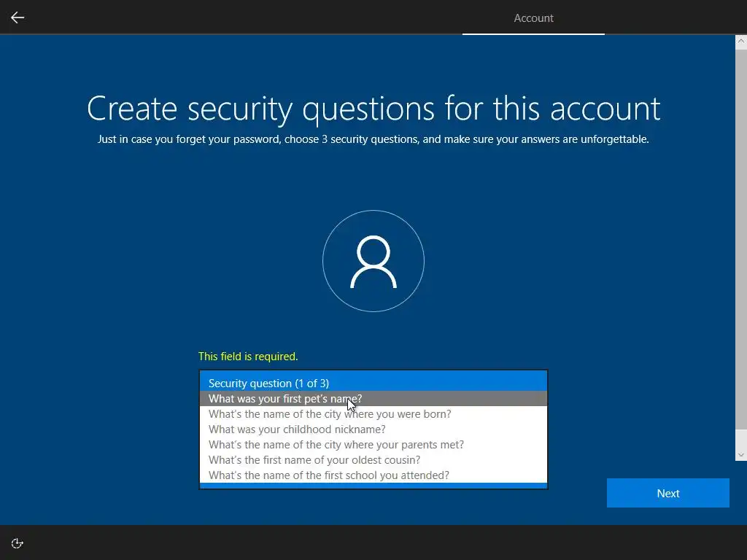This screenshot has width=747, height=560.
Task: Click 'This field is required.' message
Action: [x=248, y=356]
